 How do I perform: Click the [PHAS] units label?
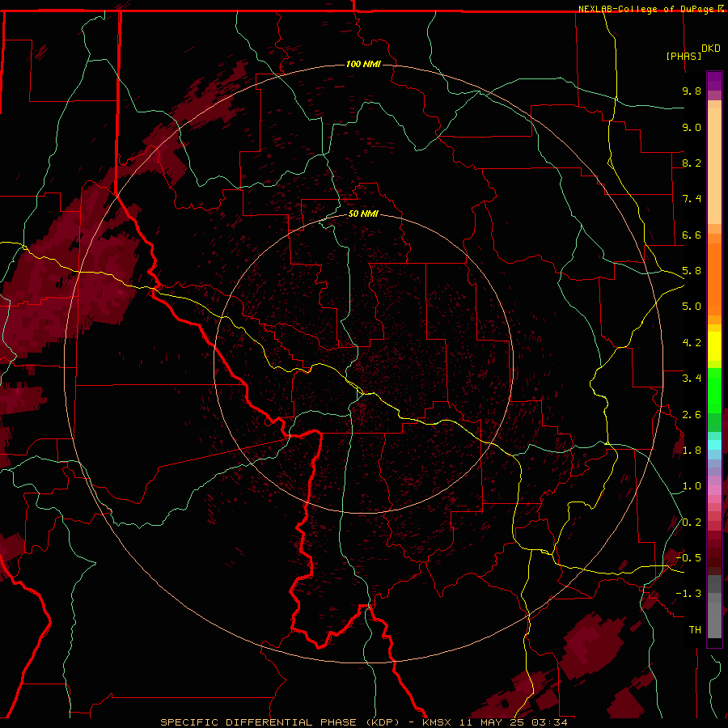[x=684, y=56]
